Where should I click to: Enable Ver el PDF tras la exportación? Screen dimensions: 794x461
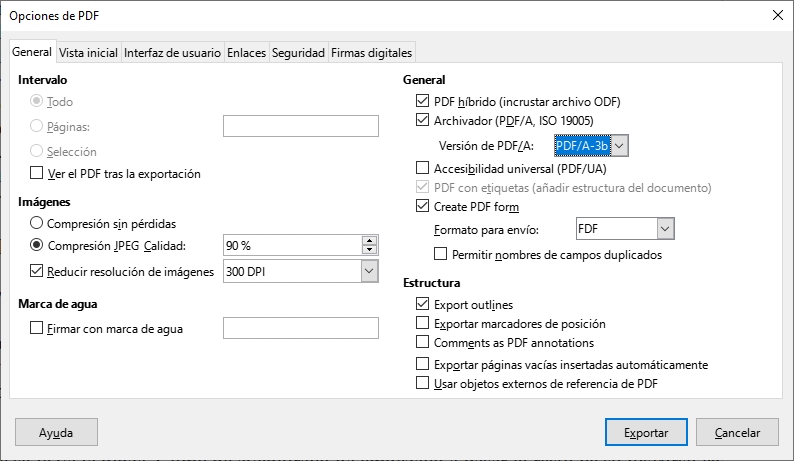[x=38, y=174]
